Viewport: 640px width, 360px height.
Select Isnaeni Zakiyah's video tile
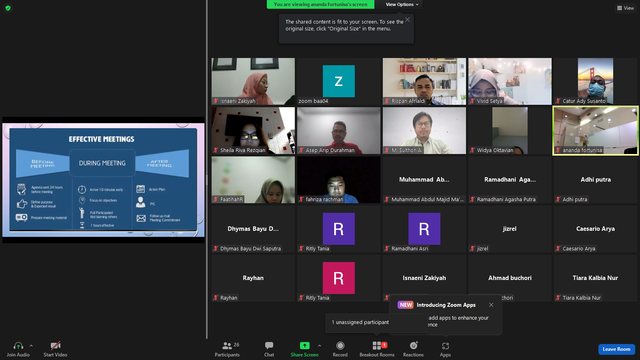click(253, 81)
